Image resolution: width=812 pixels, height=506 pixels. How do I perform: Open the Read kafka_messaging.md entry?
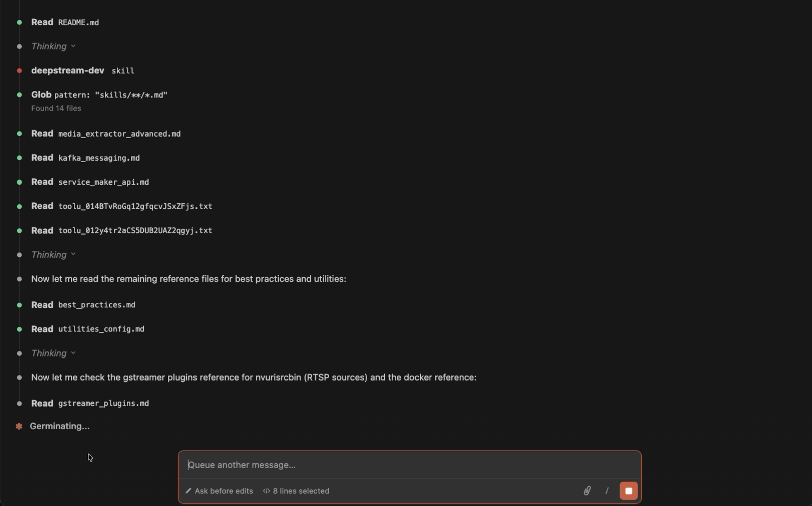click(85, 158)
